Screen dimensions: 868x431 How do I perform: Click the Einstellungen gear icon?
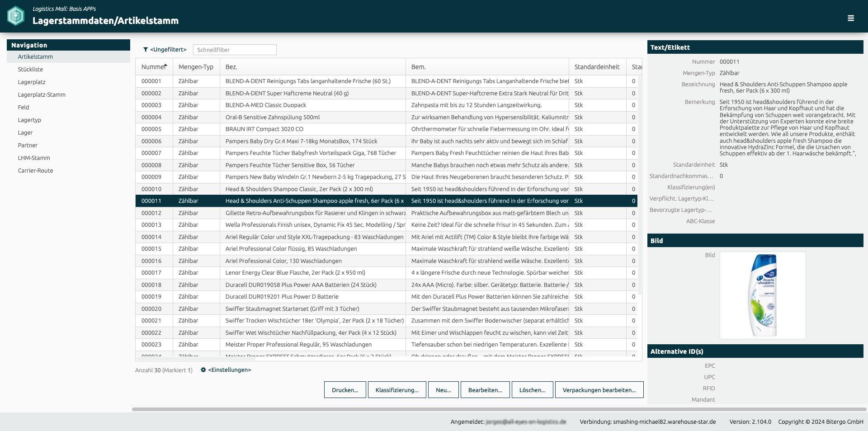pos(203,370)
